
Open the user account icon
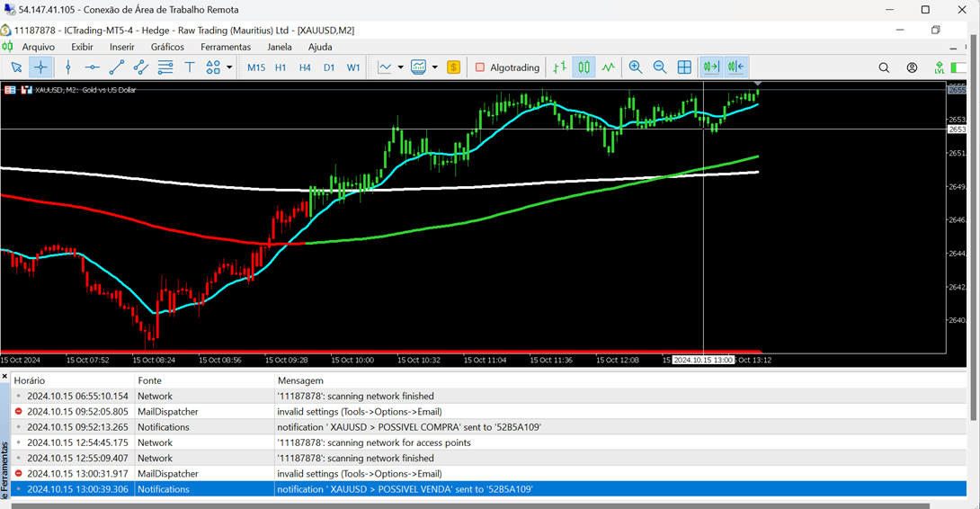pos(912,67)
